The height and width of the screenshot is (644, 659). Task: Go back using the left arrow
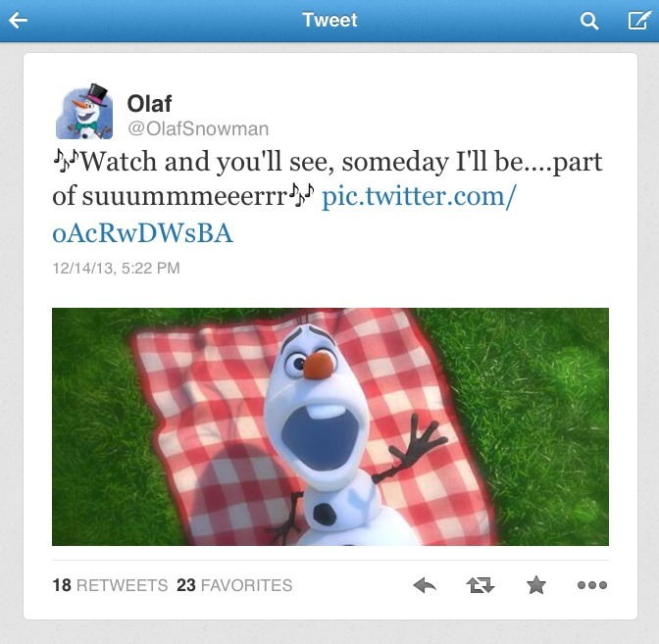(x=18, y=21)
